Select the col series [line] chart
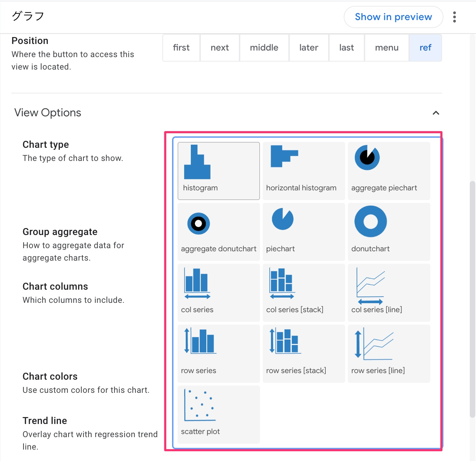The width and height of the screenshot is (476, 461). pyautogui.click(x=388, y=291)
